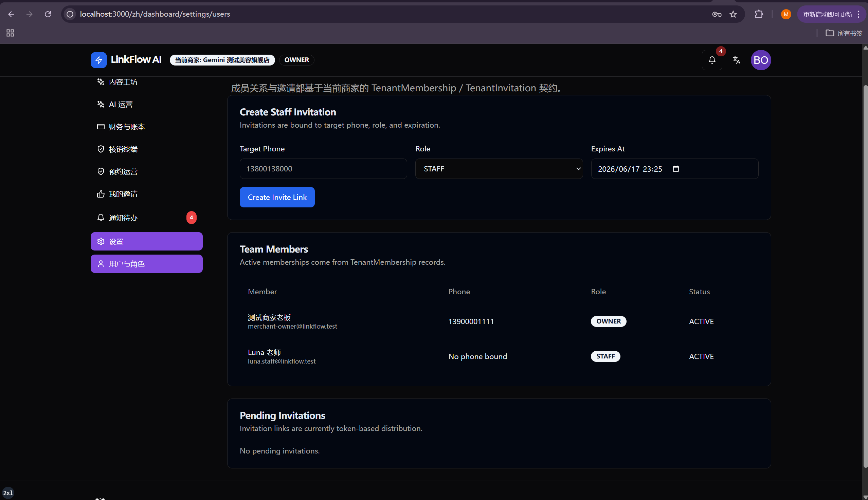Click the current merchant badge
The height and width of the screenshot is (500, 868).
222,60
